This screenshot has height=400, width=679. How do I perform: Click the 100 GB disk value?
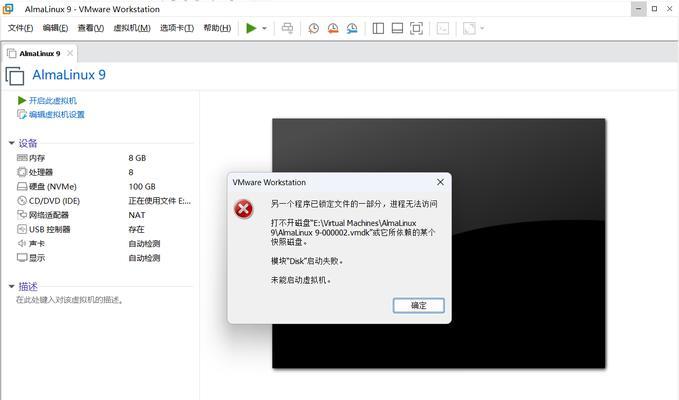[142, 187]
